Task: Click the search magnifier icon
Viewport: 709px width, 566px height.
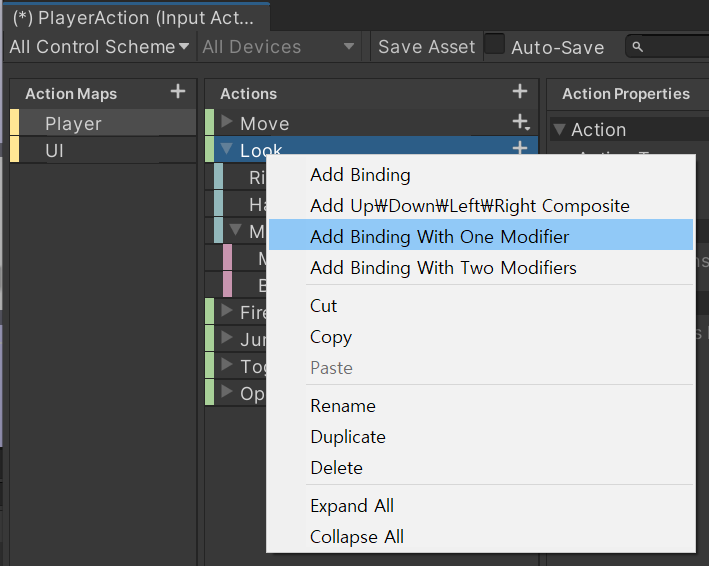Action: pyautogui.click(x=638, y=47)
